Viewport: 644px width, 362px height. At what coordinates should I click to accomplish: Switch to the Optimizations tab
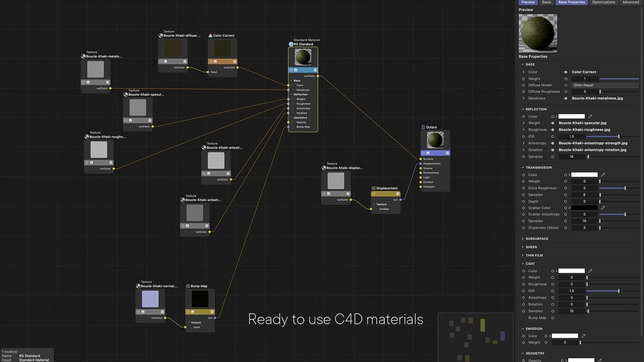click(603, 2)
